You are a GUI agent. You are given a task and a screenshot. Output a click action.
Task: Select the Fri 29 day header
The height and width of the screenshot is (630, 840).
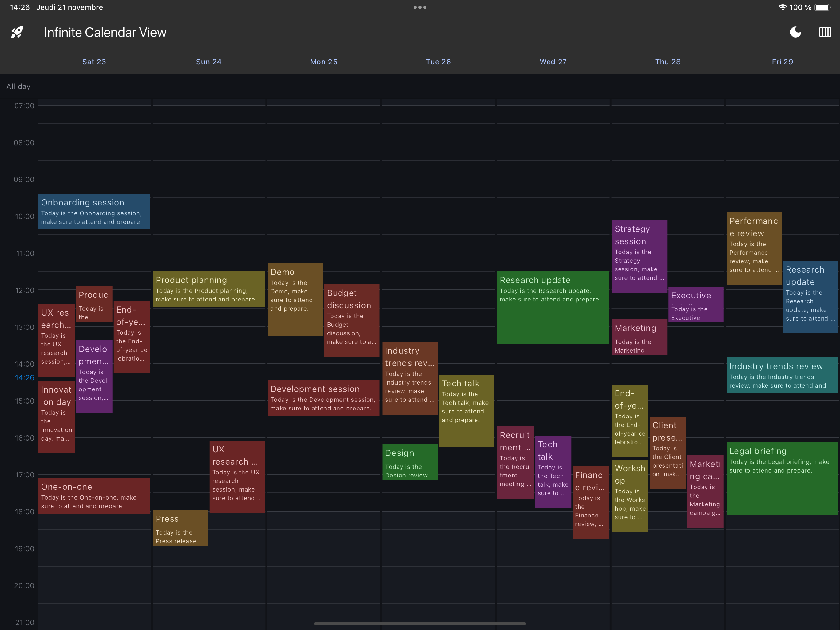782,62
